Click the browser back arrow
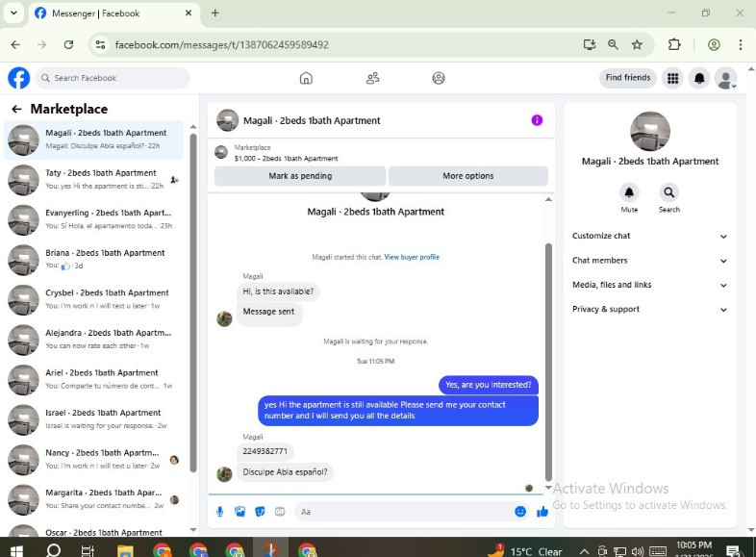756x557 pixels. [15, 45]
